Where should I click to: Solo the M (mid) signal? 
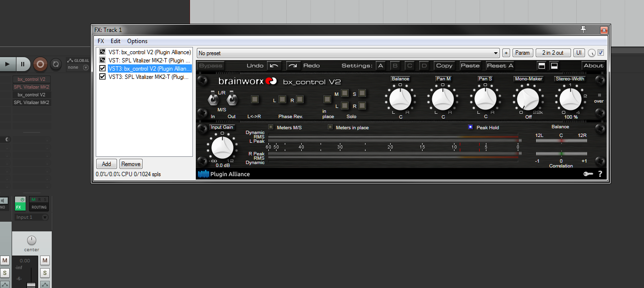pyautogui.click(x=345, y=93)
